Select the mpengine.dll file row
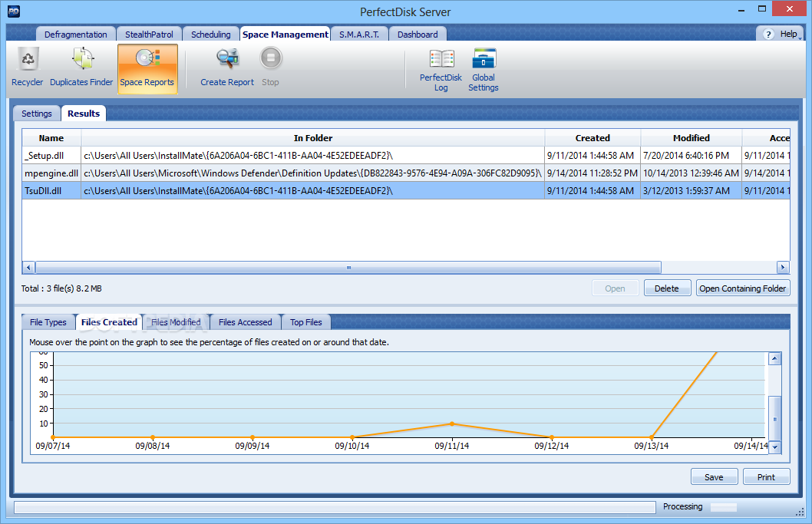812x524 pixels. 406,173
